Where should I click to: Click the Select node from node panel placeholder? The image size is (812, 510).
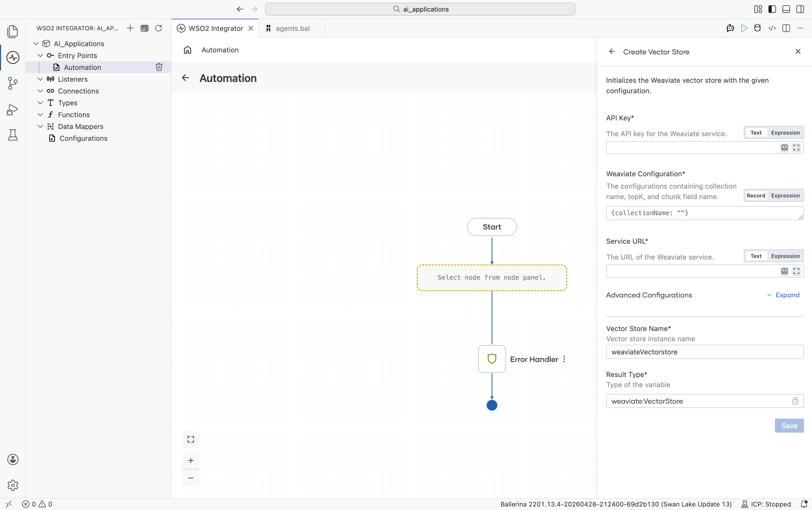pyautogui.click(x=492, y=278)
